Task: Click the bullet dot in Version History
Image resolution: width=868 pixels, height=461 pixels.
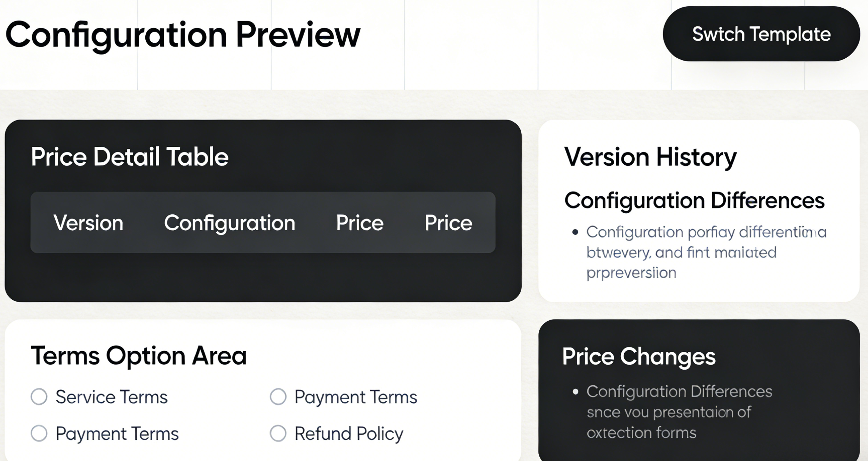Action: 575,232
